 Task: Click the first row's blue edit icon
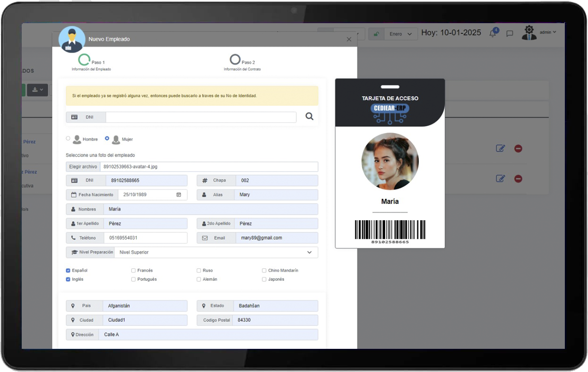(x=500, y=148)
